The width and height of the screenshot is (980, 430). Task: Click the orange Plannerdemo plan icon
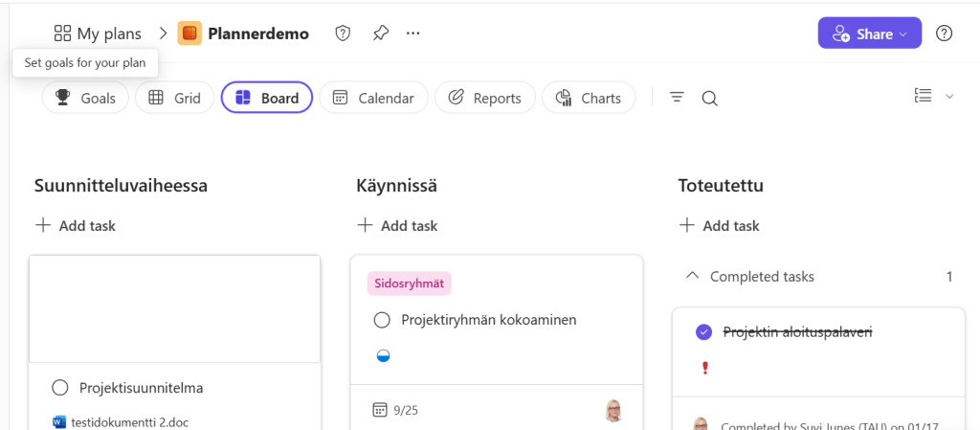(x=190, y=34)
